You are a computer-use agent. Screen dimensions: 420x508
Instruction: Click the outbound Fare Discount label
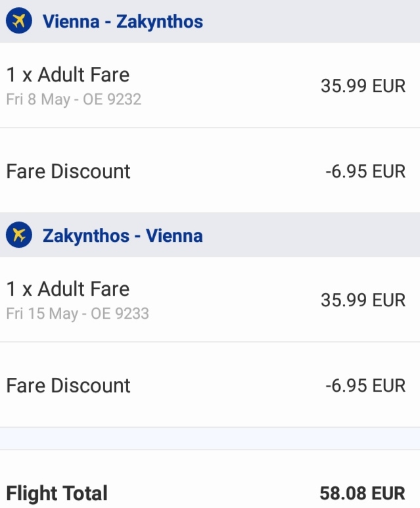(68, 171)
